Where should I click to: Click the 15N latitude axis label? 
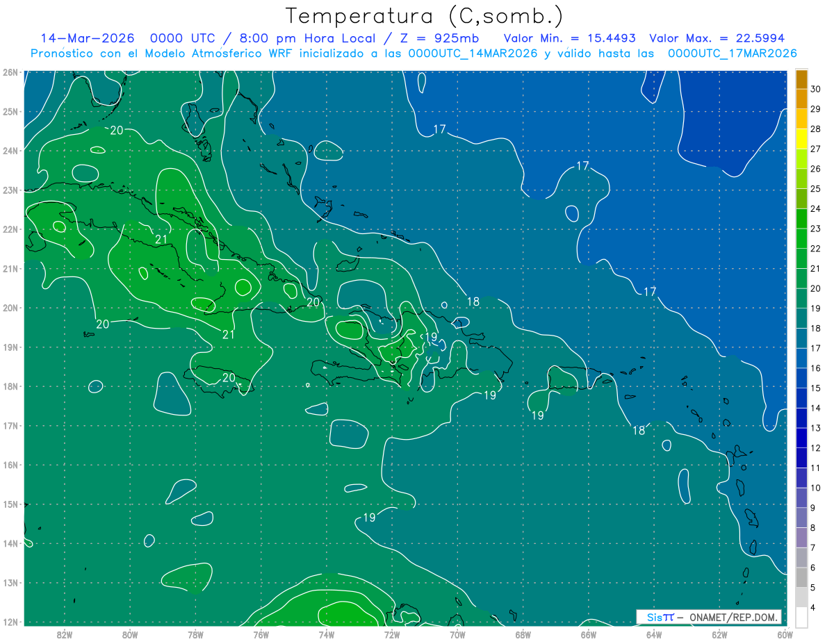pyautogui.click(x=10, y=504)
